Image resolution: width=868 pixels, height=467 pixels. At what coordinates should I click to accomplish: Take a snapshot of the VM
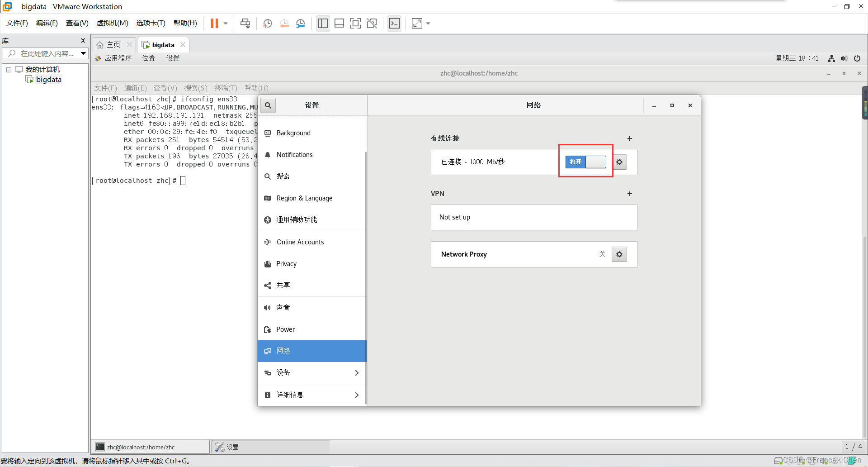268,23
